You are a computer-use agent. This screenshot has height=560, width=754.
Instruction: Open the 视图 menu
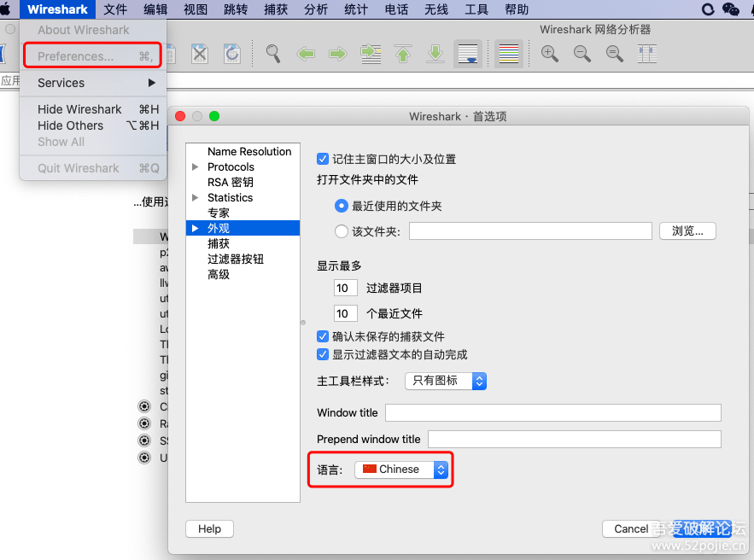(x=196, y=9)
